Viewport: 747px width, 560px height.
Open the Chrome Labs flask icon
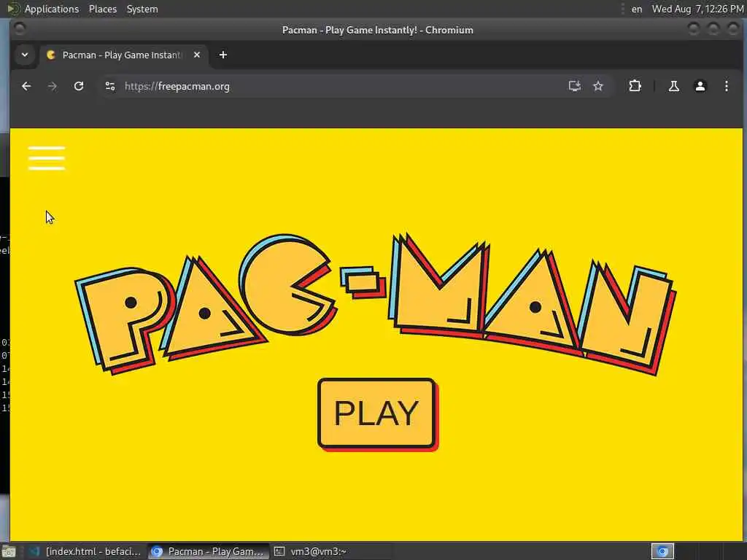click(673, 86)
